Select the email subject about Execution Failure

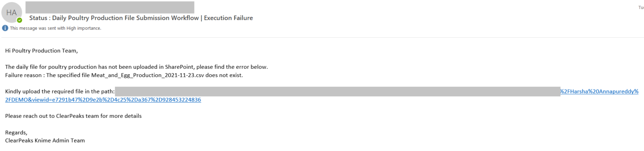[x=141, y=18]
